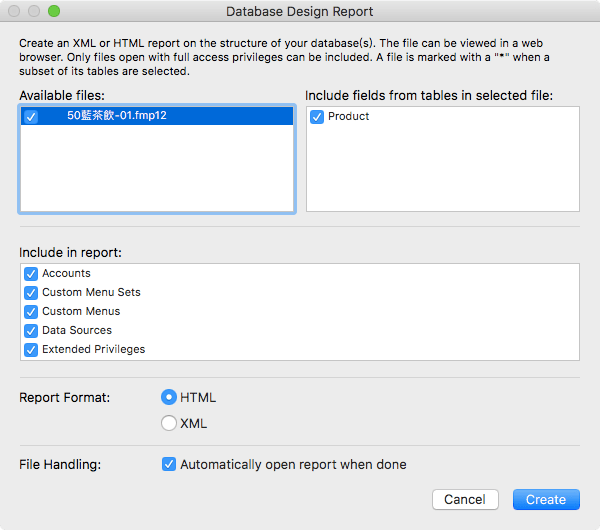600x530 pixels.
Task: Select the XML report format
Action: [x=169, y=423]
